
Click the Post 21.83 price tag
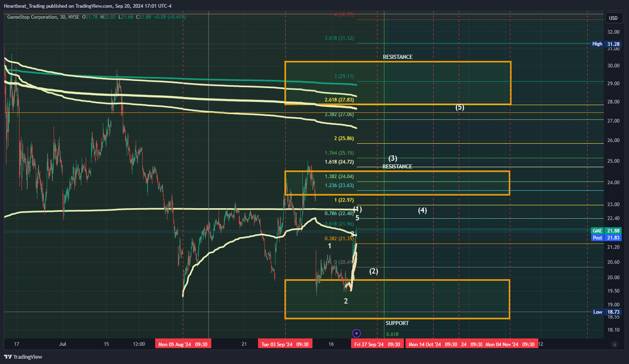pos(606,238)
